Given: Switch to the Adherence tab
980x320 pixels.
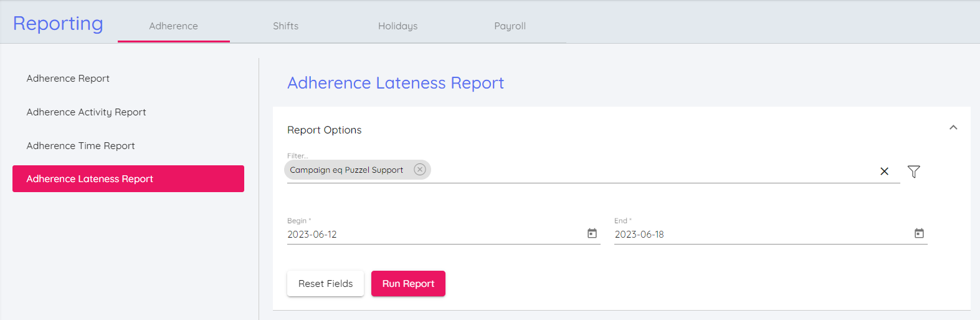Looking at the screenshot, I should coord(173,26).
